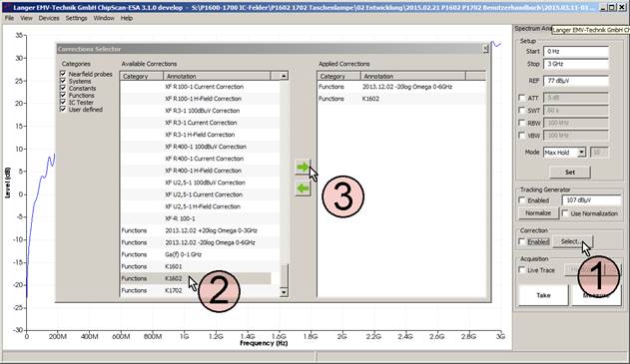Click the scroll up arrow in Available Corrections
630x364 pixels.
click(x=284, y=76)
